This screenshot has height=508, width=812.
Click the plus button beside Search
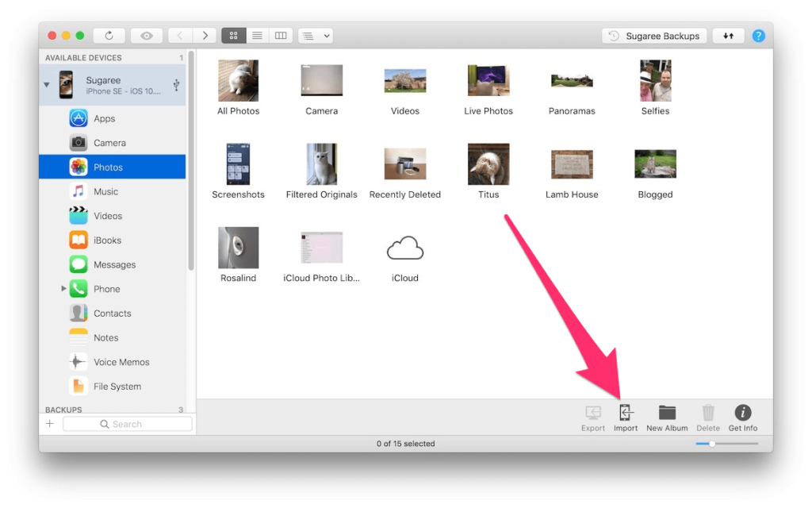pos(50,424)
